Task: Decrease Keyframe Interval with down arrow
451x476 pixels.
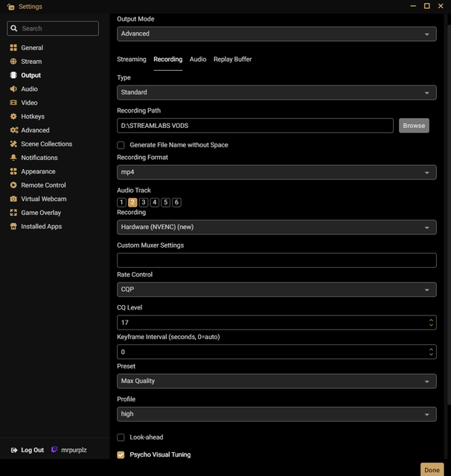Action: [x=431, y=354]
